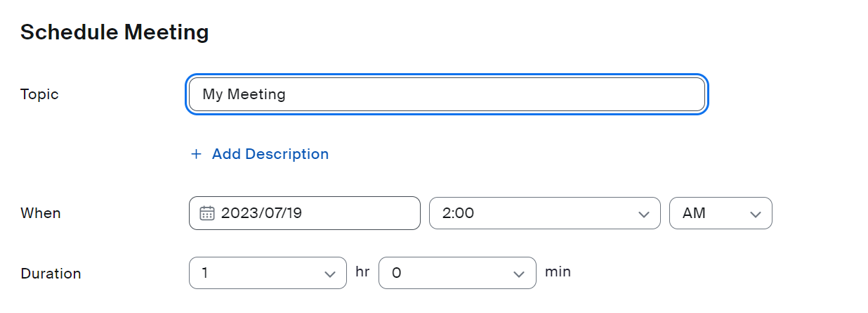Click the calendar icon in the date field
Image resolution: width=868 pixels, height=313 pixels.
206,213
